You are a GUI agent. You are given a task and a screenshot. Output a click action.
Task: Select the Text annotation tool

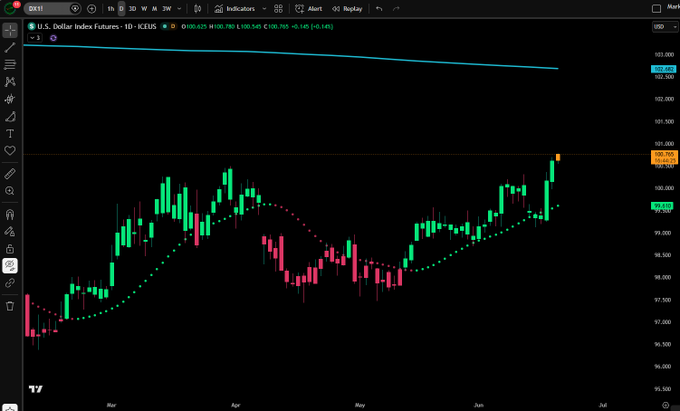point(10,134)
